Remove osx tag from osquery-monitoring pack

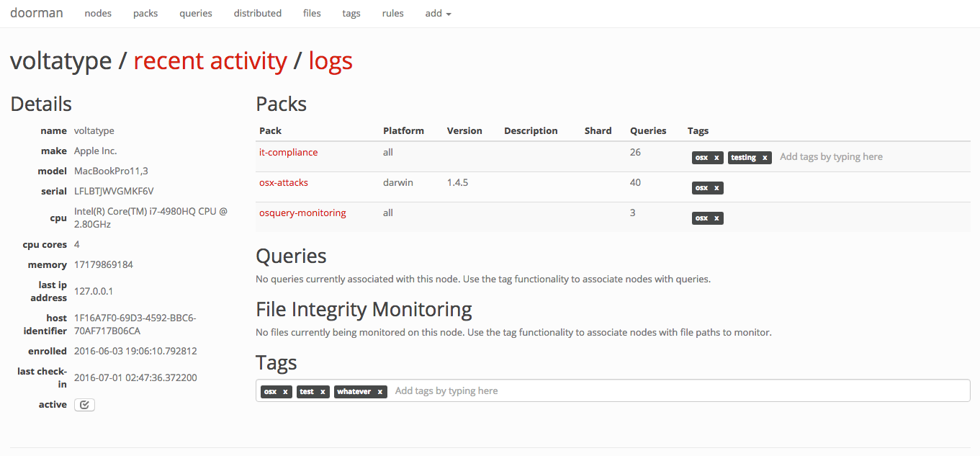716,218
